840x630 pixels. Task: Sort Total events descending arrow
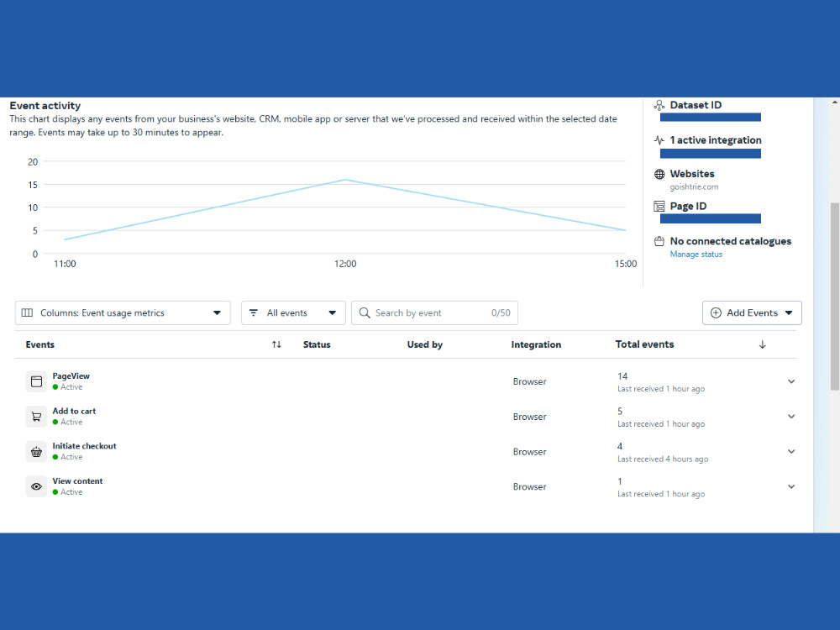[763, 344]
